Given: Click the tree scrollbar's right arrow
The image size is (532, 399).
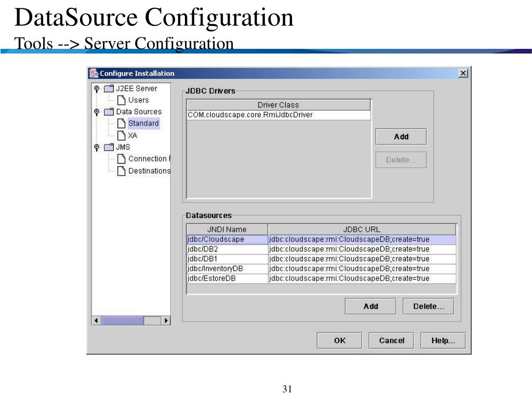Looking at the screenshot, I should (166, 321).
